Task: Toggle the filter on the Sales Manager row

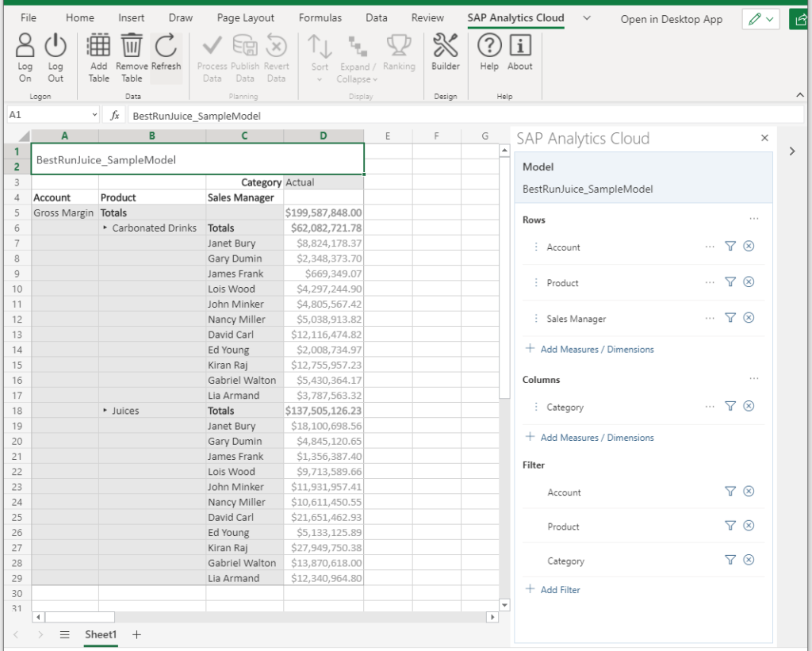Action: (730, 316)
